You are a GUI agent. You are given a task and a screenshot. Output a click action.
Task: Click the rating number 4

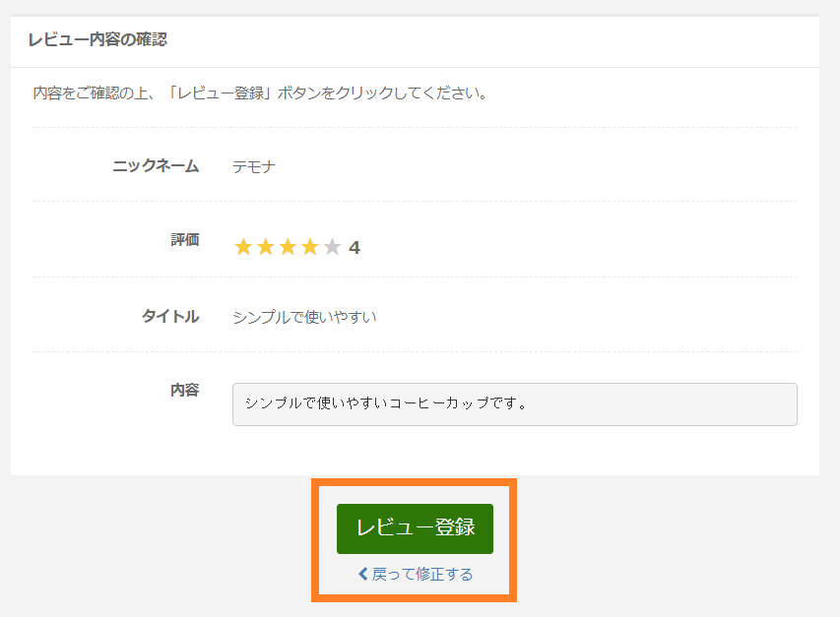355,248
